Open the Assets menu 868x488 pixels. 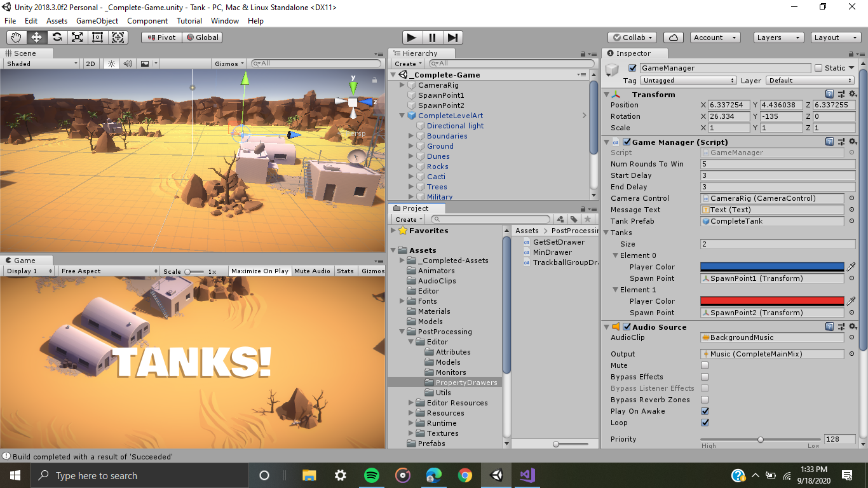pyautogui.click(x=57, y=20)
